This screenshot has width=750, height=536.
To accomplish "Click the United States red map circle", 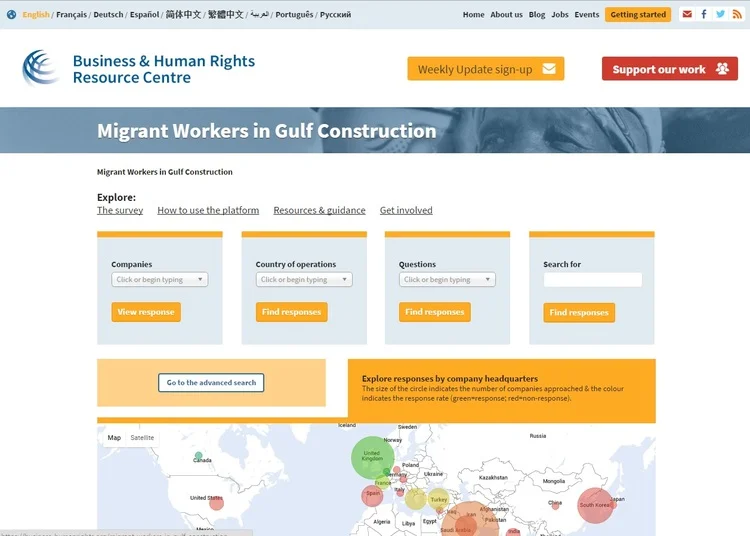I will 217,503.
